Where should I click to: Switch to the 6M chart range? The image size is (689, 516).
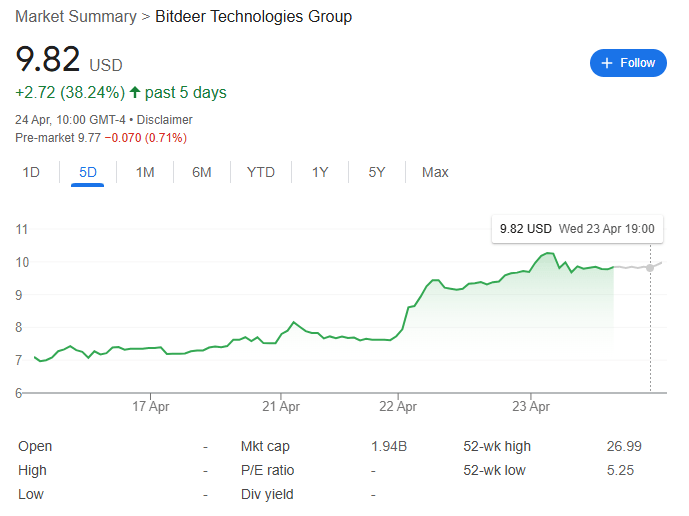tap(202, 172)
